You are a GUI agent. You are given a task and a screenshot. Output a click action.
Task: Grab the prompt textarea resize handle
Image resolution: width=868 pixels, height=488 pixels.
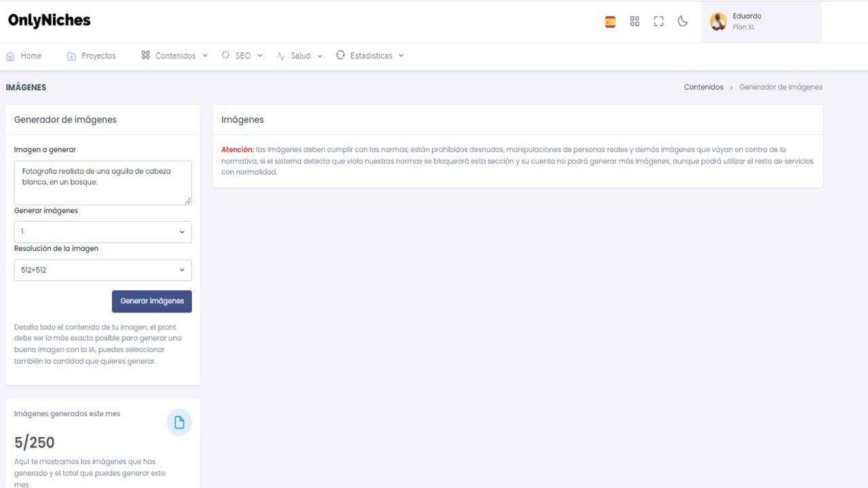[x=188, y=201]
